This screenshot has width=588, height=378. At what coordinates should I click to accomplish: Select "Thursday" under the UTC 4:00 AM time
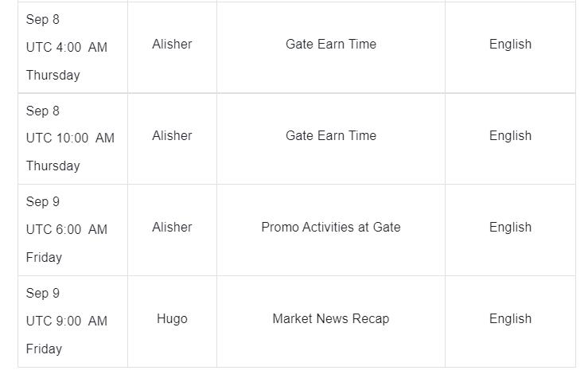pos(53,75)
